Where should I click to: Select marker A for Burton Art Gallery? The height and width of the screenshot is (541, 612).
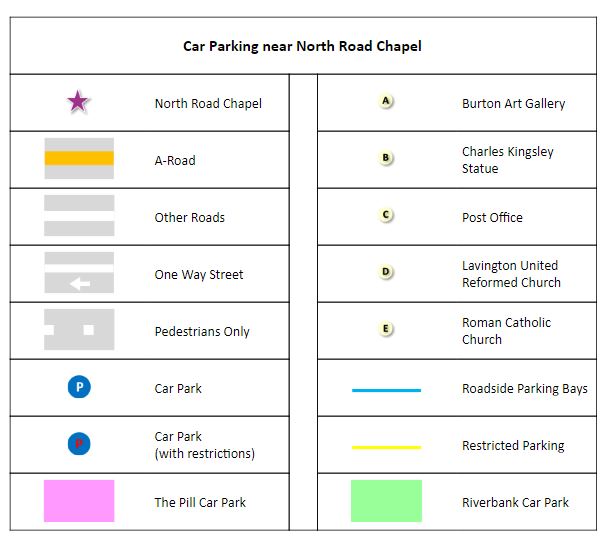click(387, 101)
